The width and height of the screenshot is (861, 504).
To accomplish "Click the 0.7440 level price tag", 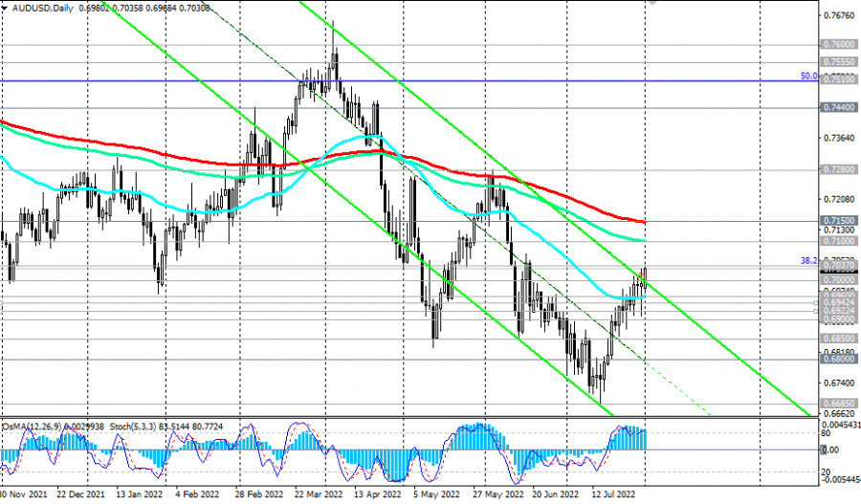I will coord(837,109).
